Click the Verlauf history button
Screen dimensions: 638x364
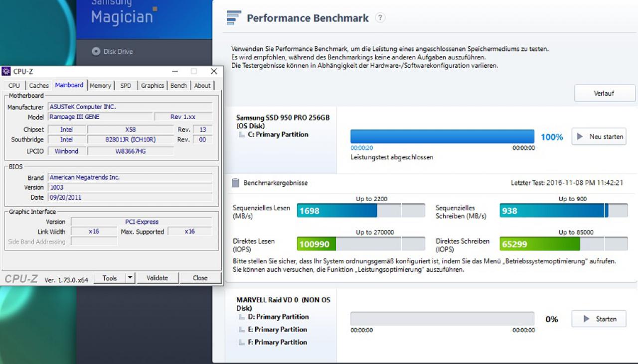click(605, 93)
